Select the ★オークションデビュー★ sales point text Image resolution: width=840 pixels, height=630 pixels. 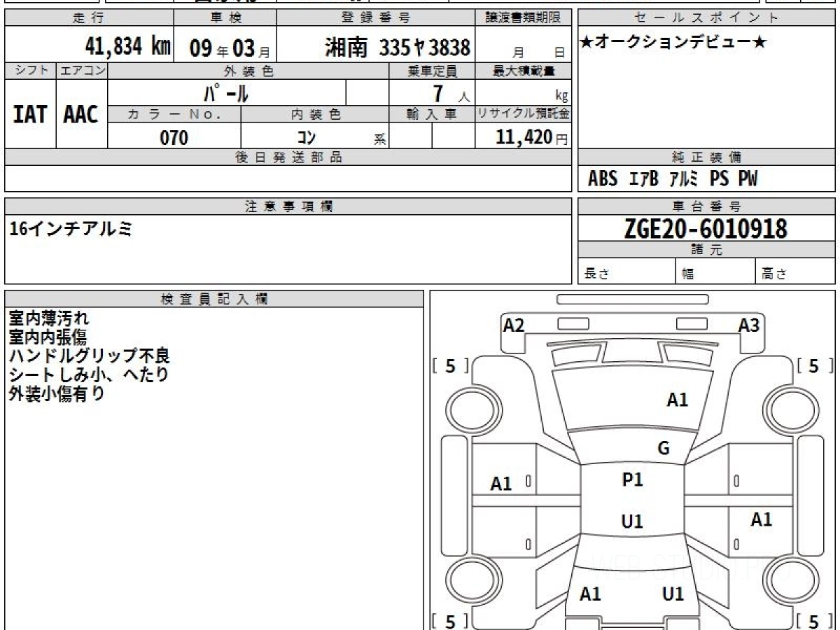tap(673, 43)
